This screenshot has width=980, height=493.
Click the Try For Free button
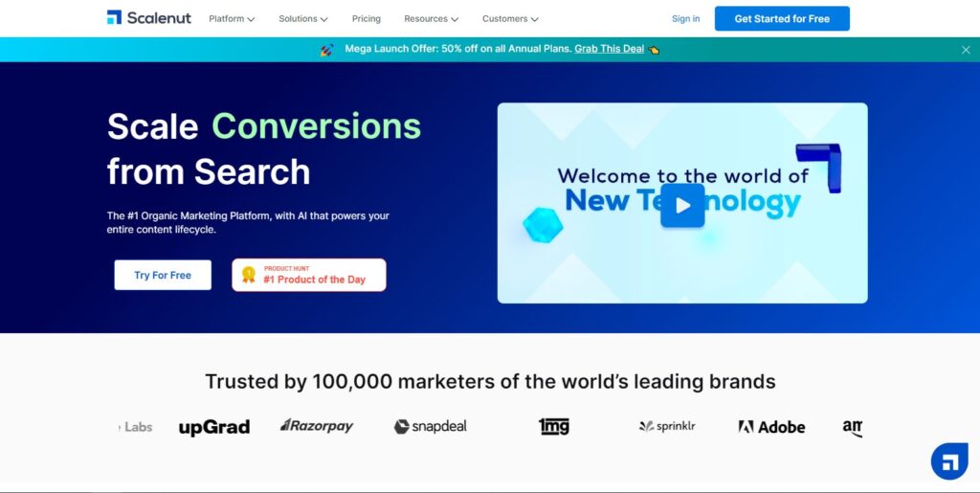pyautogui.click(x=163, y=275)
